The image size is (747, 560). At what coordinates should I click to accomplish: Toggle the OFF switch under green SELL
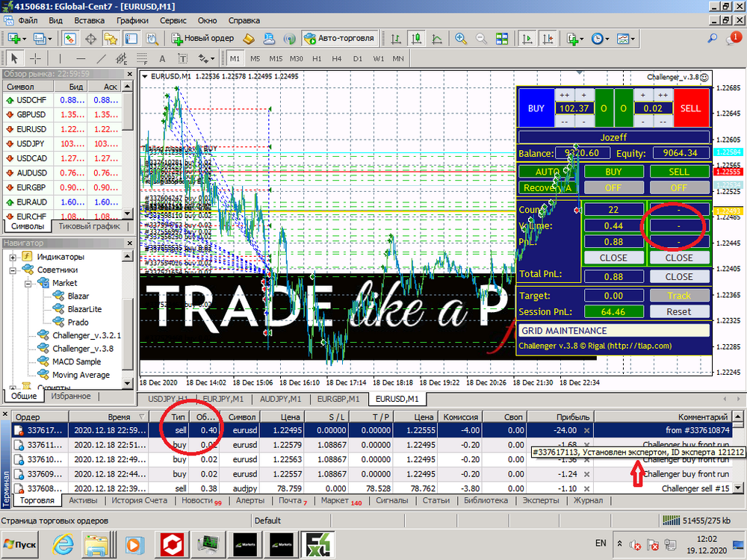[679, 187]
